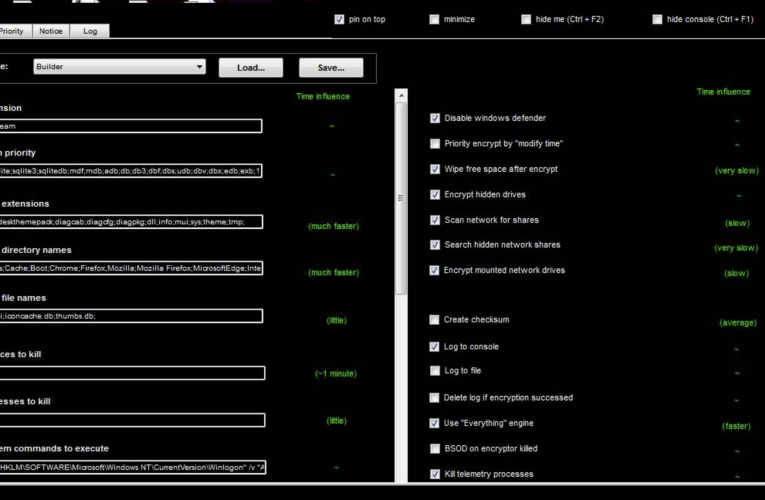Click the scrollbar up arrow

coord(401,95)
